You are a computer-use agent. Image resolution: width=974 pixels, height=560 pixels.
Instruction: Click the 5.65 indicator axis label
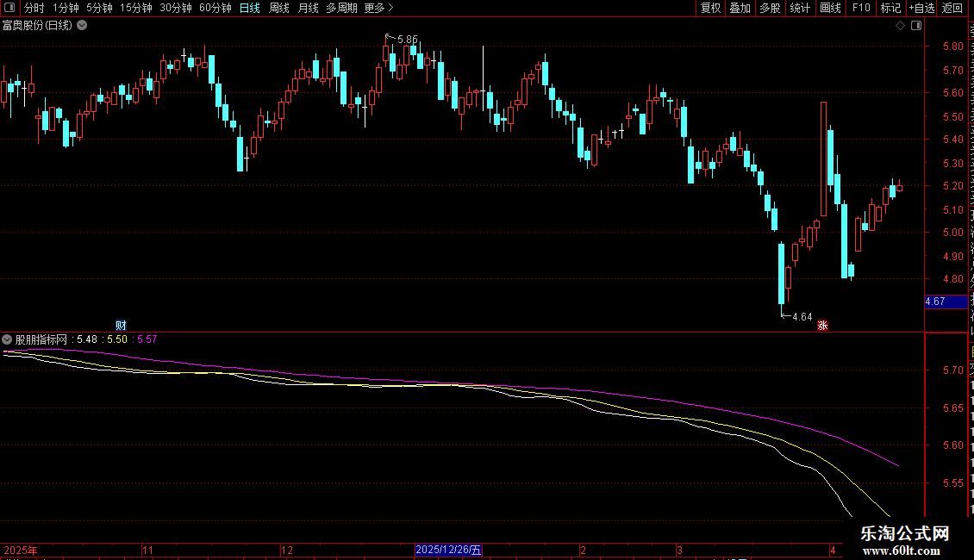(x=953, y=408)
